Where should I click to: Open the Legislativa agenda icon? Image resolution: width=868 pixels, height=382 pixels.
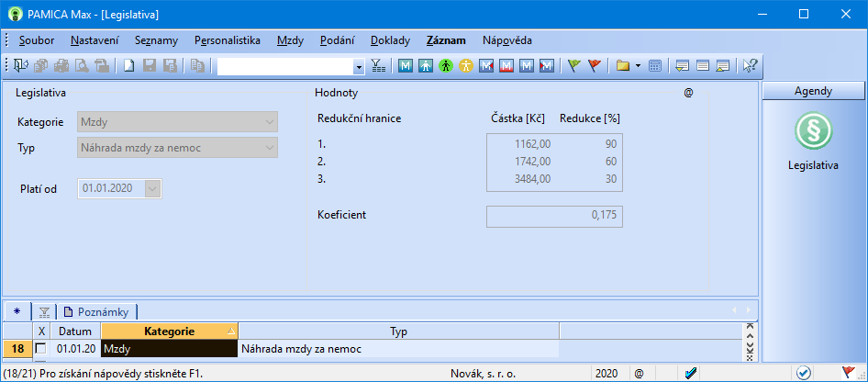(x=813, y=130)
